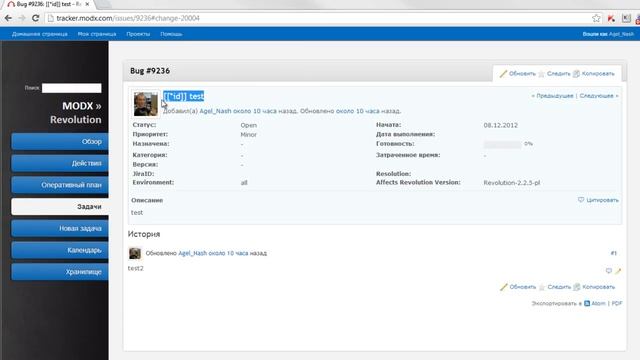Click the Поиск search field

72,88
